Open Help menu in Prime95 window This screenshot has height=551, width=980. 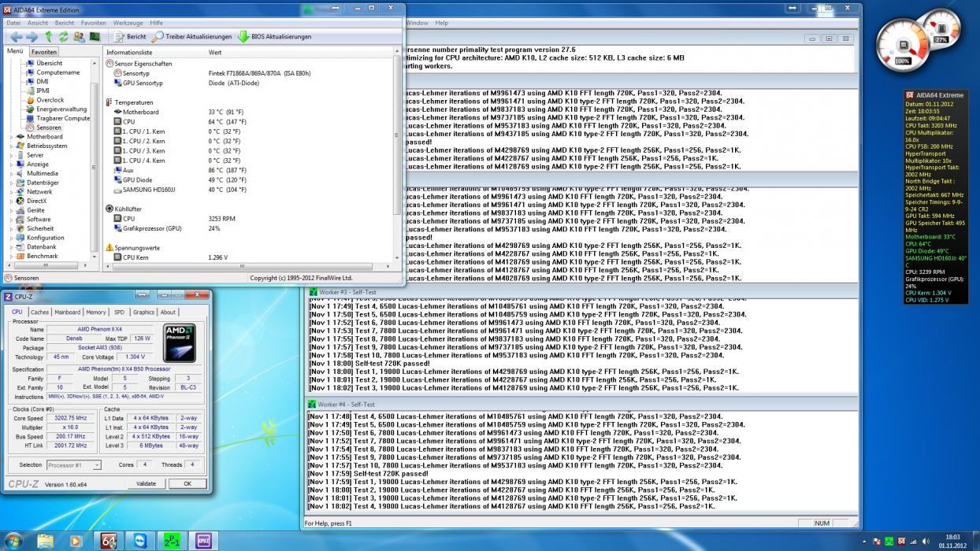(x=441, y=23)
